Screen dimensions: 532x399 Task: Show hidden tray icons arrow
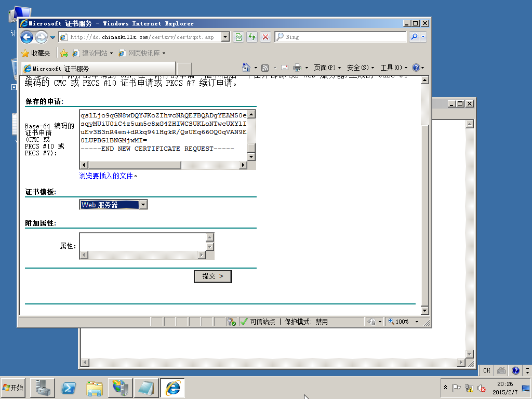445,388
